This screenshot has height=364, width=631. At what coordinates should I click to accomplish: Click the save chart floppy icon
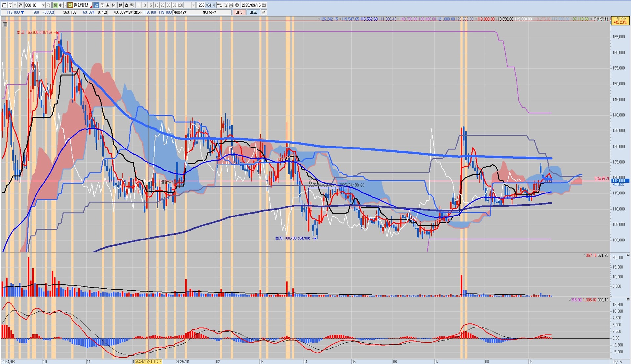[x=231, y=5]
